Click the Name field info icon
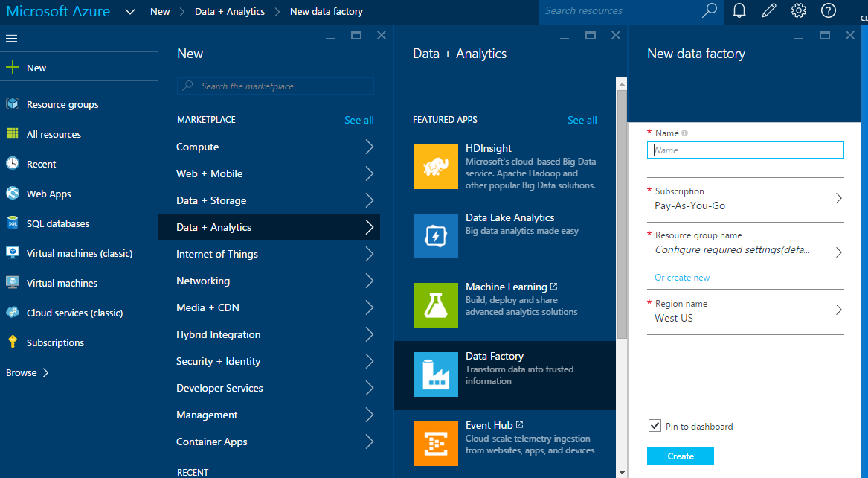Screen dimensions: 868x478 (x=685, y=133)
